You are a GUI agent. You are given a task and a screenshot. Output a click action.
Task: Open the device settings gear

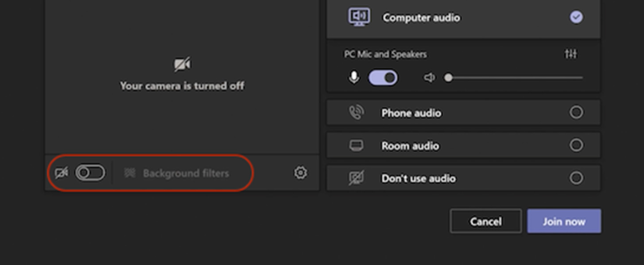coord(301,172)
